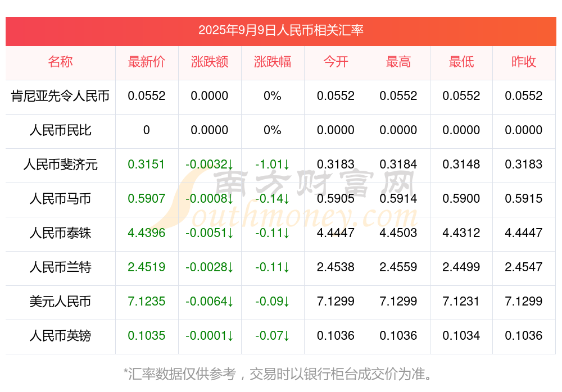Select latest price 0 in 人民币民比 row
The width and height of the screenshot is (562, 392).
click(147, 130)
